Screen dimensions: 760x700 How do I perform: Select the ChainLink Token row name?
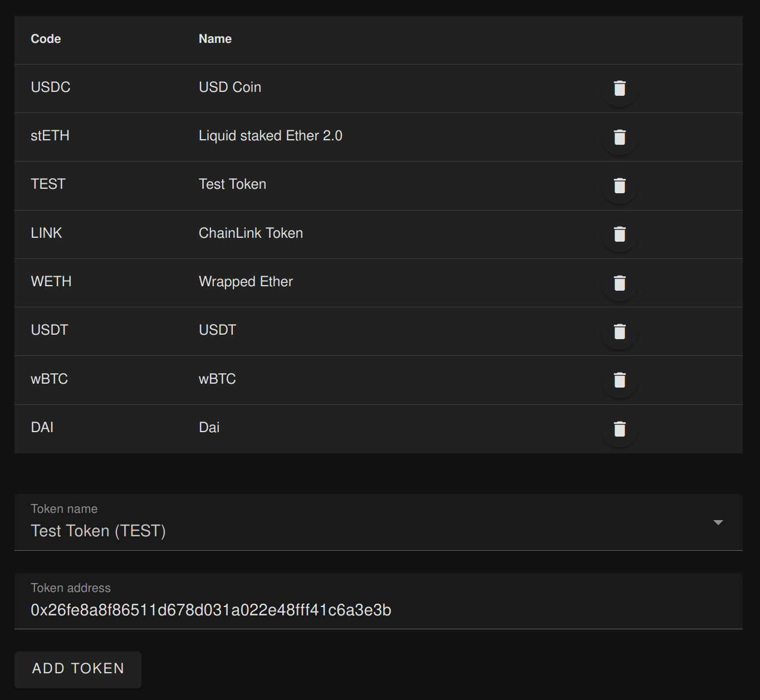pyautogui.click(x=251, y=233)
